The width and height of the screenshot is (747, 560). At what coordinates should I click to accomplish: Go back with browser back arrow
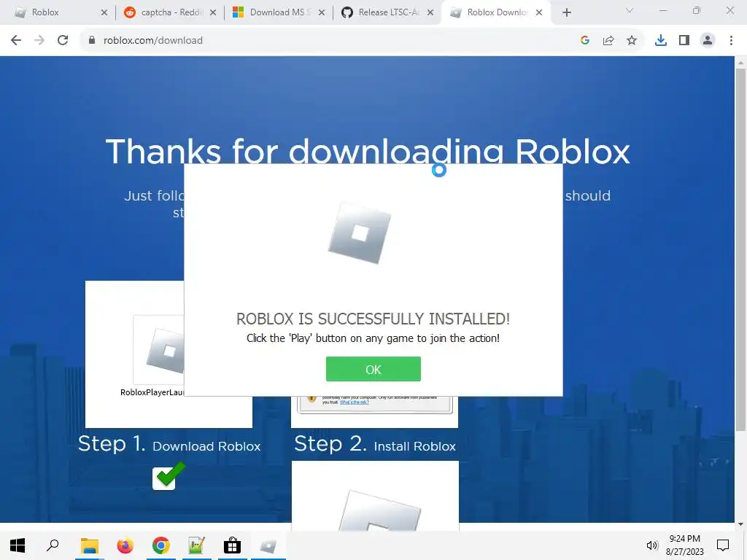[x=16, y=41]
